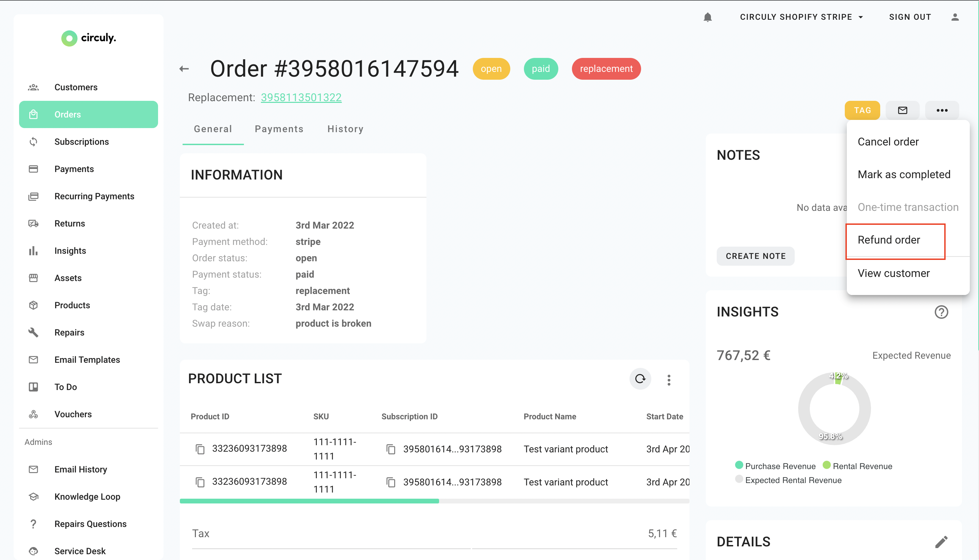Switch to the History tab
Image resolution: width=979 pixels, height=560 pixels.
click(x=345, y=129)
